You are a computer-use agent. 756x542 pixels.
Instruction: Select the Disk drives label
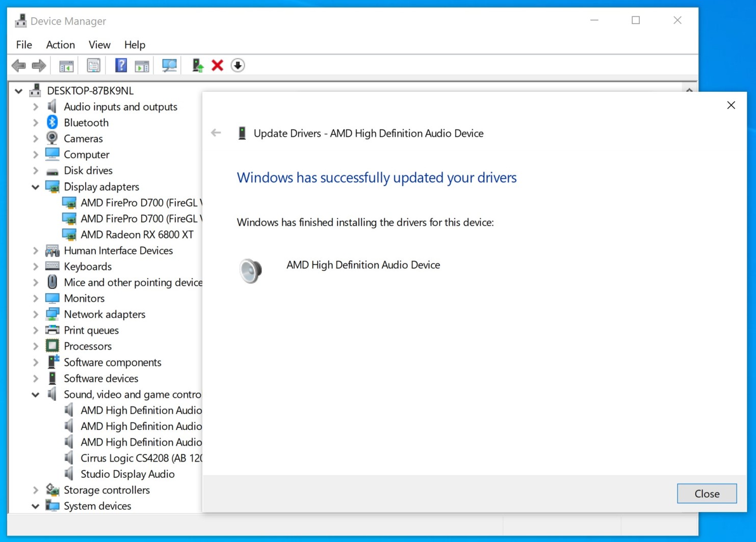[88, 171]
